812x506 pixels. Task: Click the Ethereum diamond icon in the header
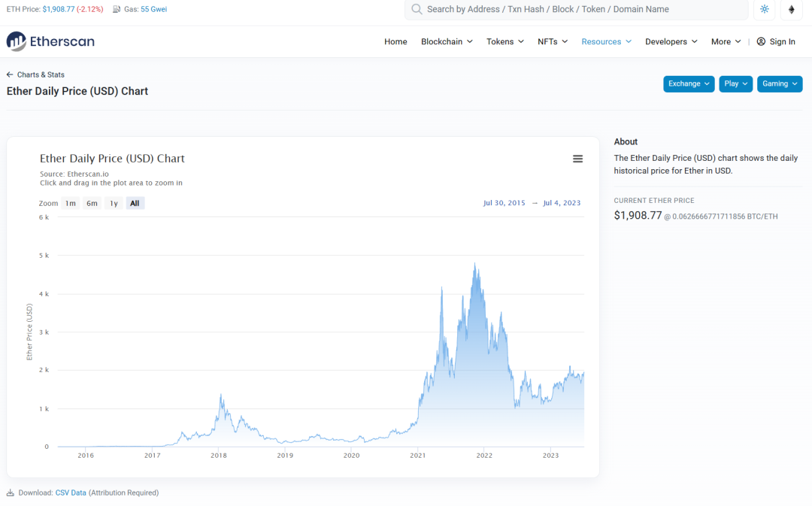pos(791,10)
